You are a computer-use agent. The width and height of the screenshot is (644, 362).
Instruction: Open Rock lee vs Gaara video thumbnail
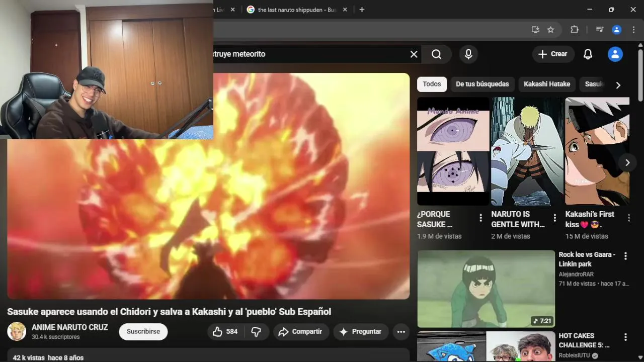486,289
